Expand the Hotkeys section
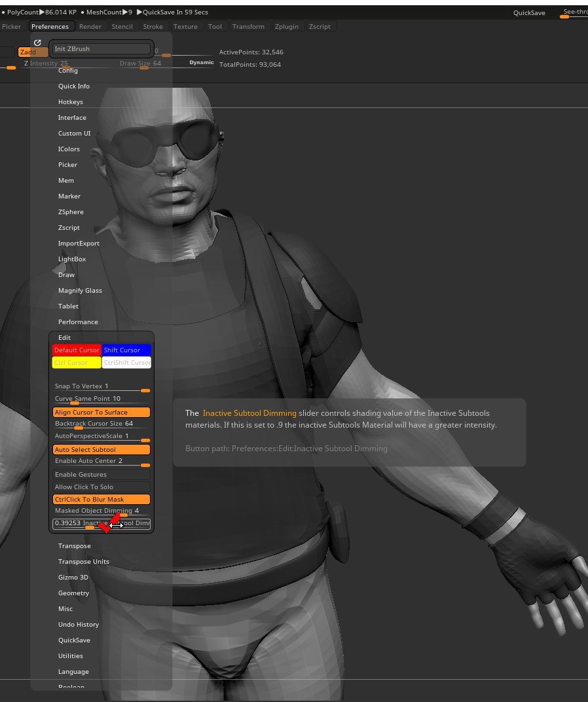 [71, 102]
